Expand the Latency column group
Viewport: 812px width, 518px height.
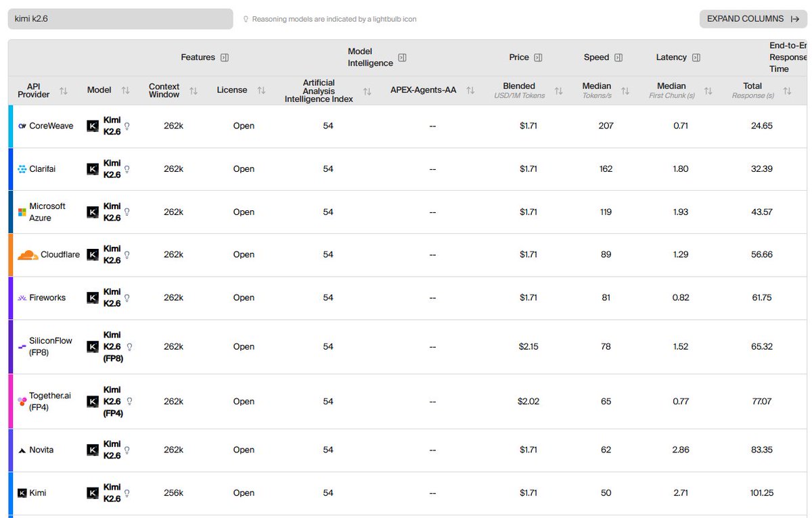tap(696, 57)
